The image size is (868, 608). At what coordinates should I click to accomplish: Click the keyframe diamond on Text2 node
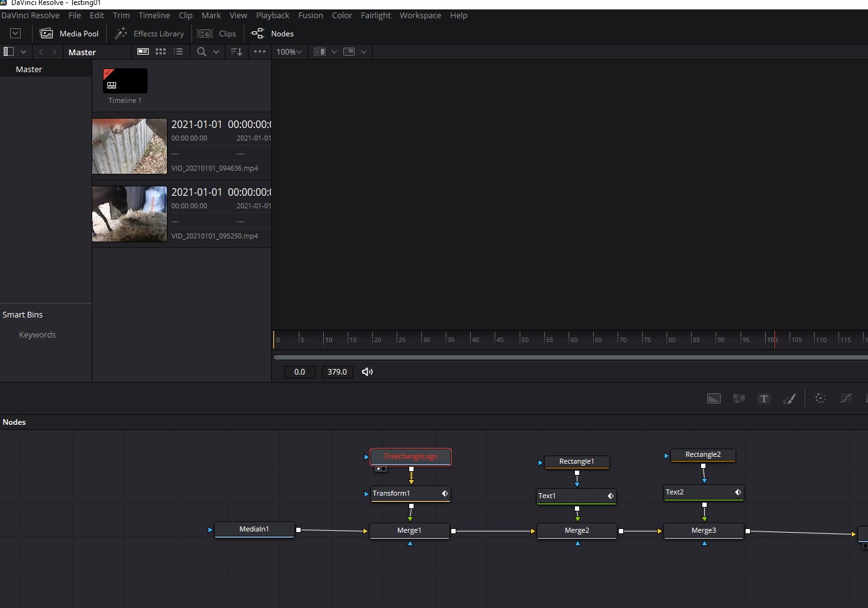(x=738, y=493)
